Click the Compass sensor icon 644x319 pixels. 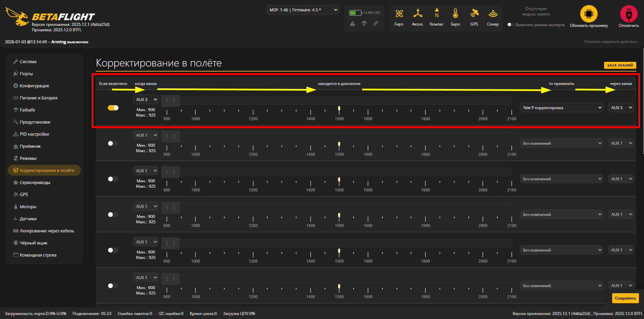[x=436, y=14]
